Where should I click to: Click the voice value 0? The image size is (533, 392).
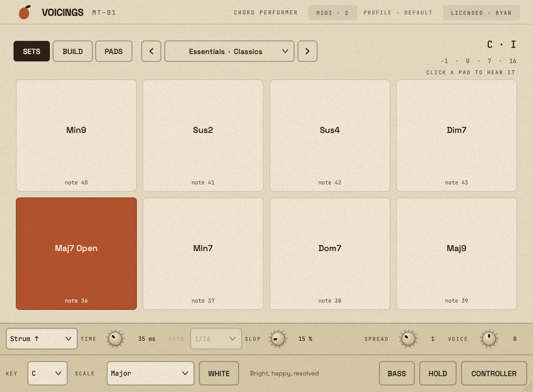(515, 339)
